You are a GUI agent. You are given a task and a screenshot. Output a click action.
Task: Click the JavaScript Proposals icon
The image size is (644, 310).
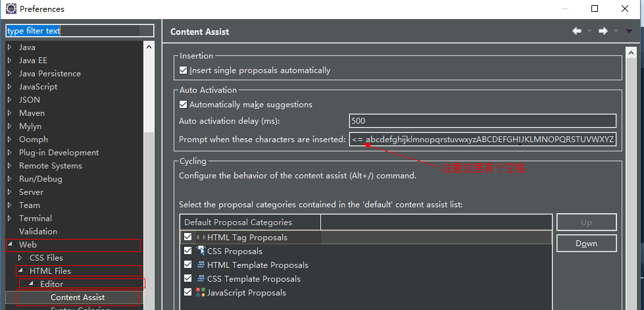(201, 293)
